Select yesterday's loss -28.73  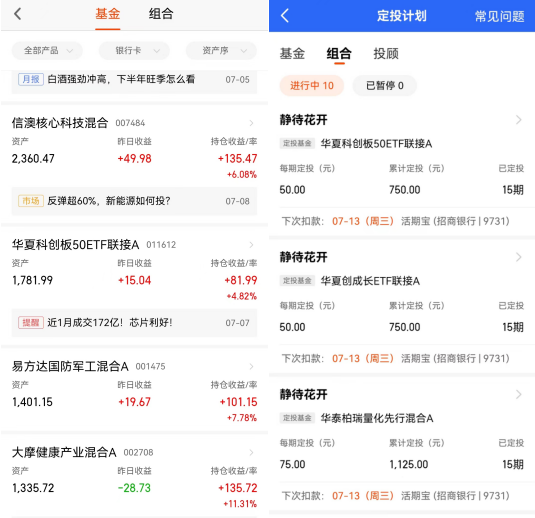(134, 488)
